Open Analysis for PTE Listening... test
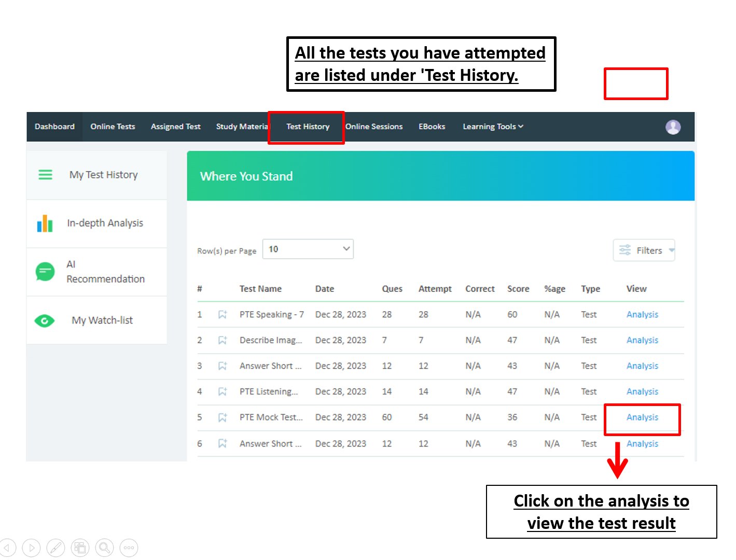Image resolution: width=736 pixels, height=560 pixels. (642, 391)
